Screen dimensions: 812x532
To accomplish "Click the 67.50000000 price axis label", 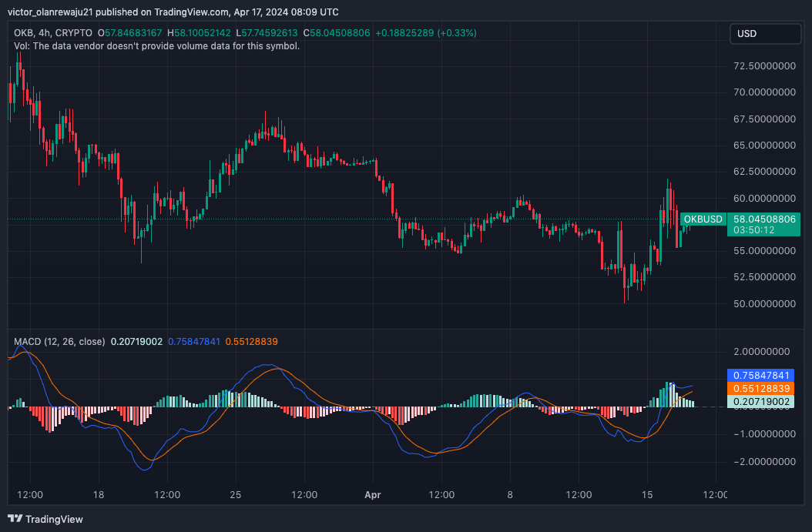I will click(x=764, y=119).
